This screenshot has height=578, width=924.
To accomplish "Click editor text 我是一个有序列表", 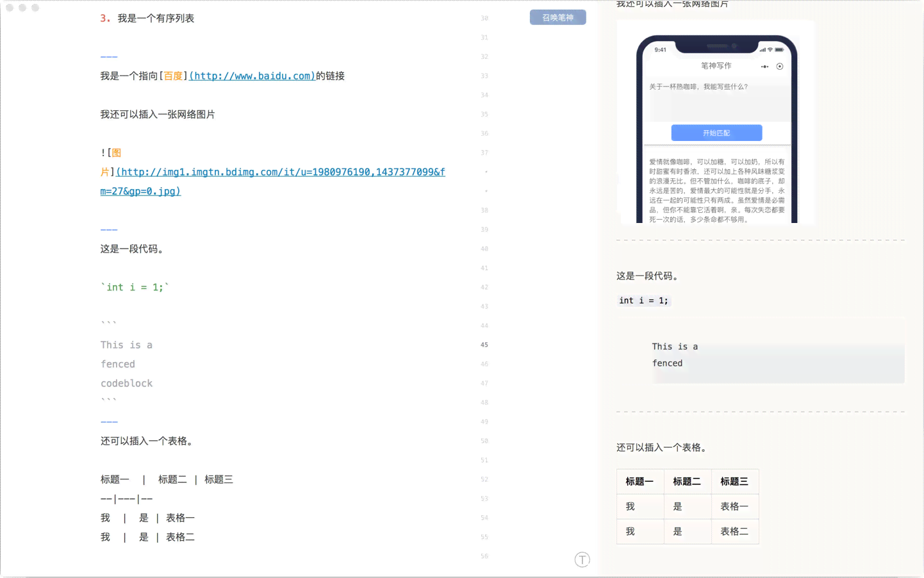I will 156,18.
